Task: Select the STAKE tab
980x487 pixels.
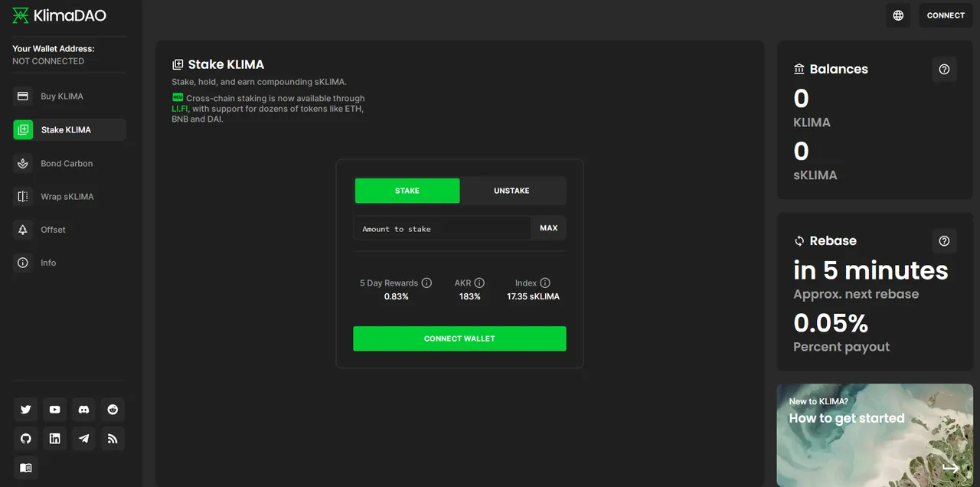Action: pyautogui.click(x=407, y=191)
